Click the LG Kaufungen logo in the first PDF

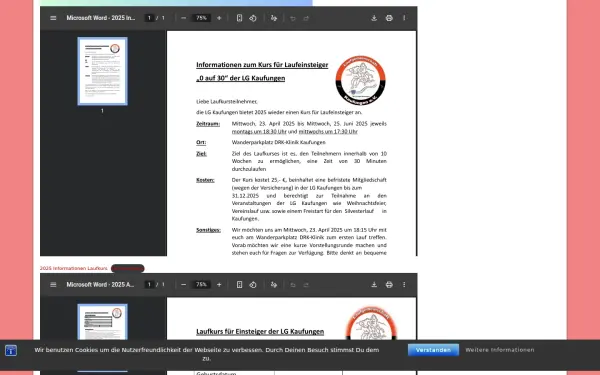click(360, 80)
